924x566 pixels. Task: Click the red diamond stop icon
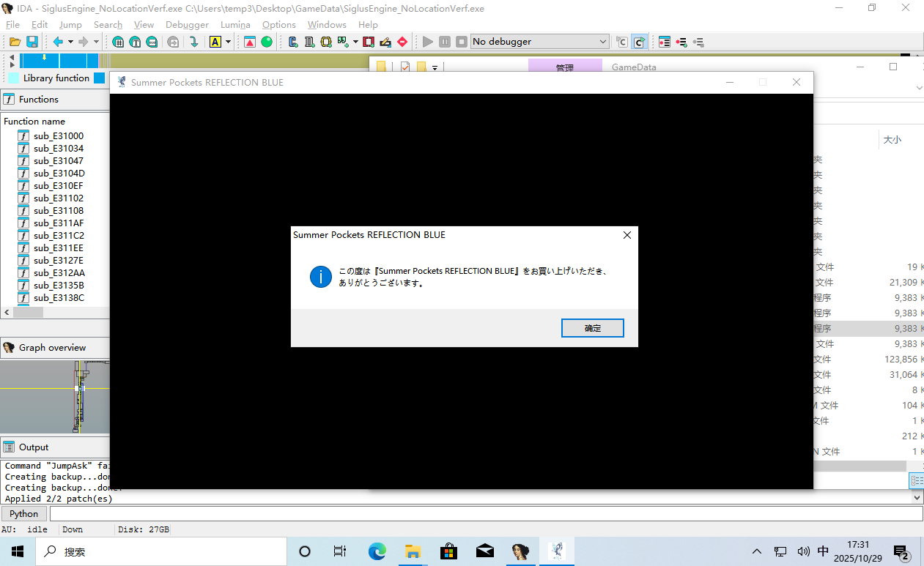402,42
